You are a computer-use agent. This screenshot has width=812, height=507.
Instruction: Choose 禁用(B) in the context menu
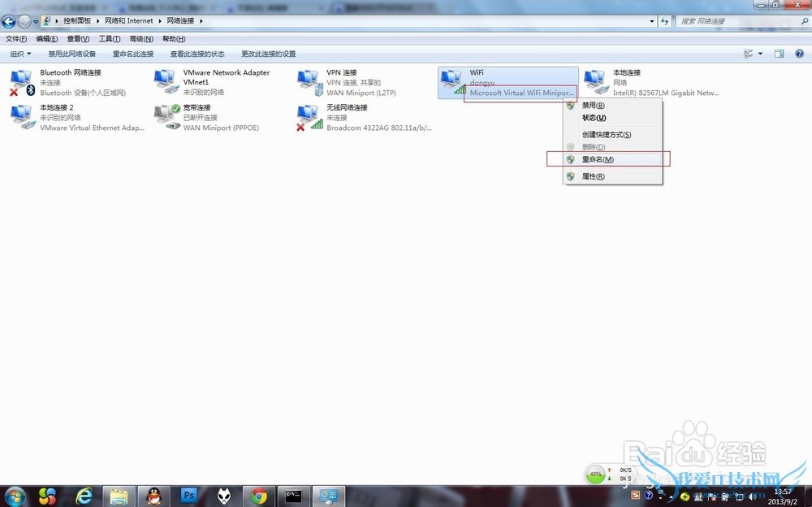(612, 106)
